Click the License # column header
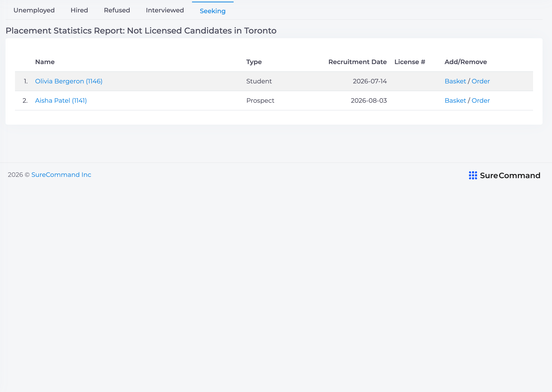Viewport: 552px width, 392px height. pos(410,62)
